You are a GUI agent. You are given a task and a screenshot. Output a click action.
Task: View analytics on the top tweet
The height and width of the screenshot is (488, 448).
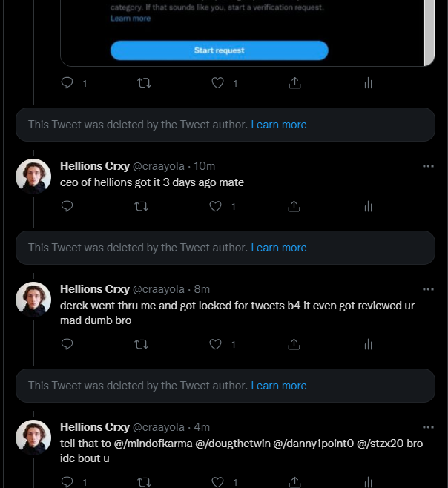coord(368,83)
